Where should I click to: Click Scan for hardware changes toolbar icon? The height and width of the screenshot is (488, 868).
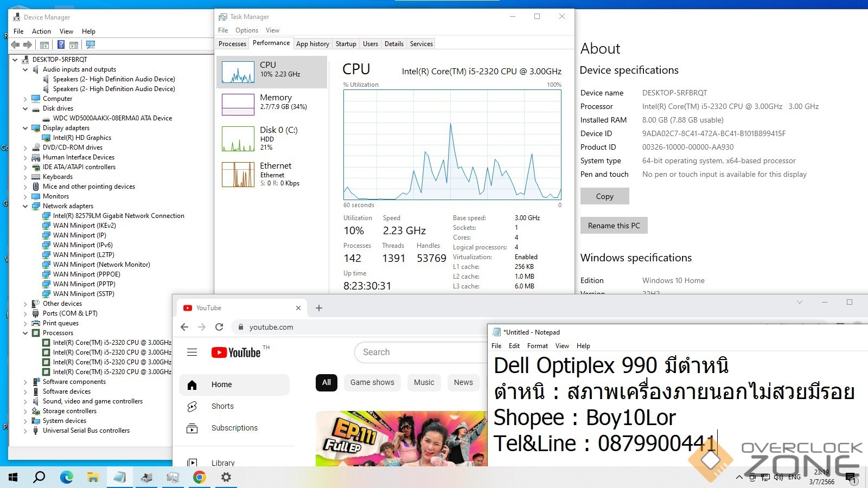click(91, 44)
